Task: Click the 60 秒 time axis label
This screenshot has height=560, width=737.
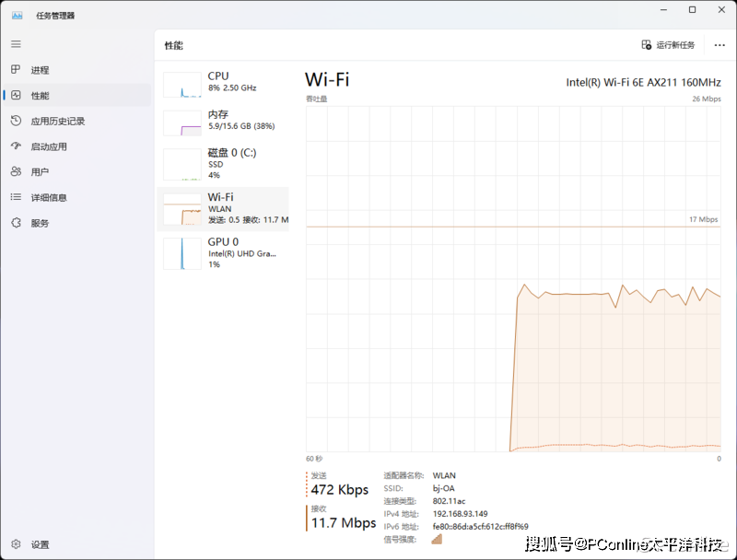Action: [x=314, y=459]
